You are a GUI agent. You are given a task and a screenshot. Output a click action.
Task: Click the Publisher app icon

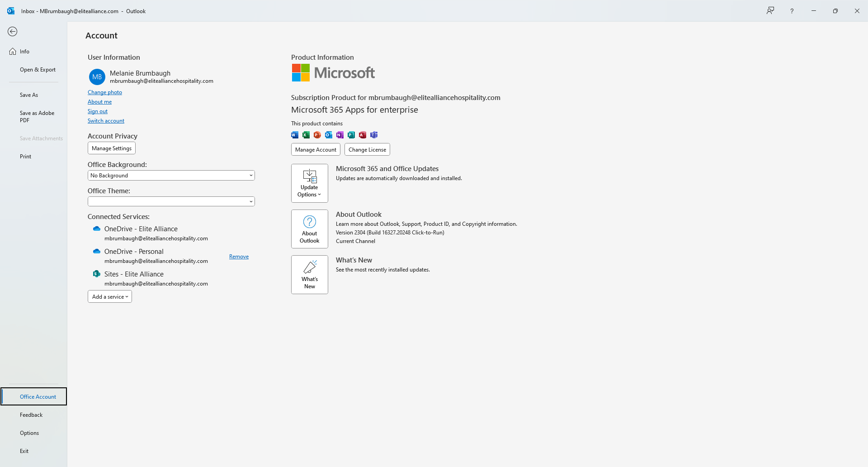[x=351, y=135]
